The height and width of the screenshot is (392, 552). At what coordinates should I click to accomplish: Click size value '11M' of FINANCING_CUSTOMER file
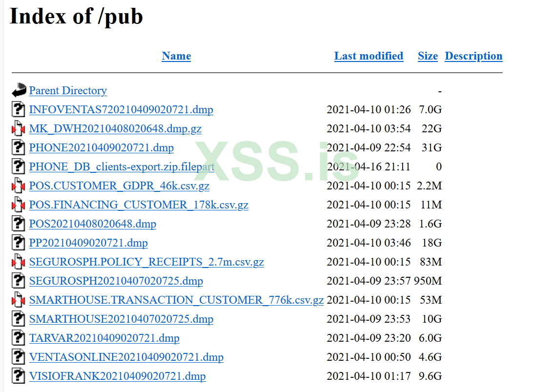tap(431, 205)
